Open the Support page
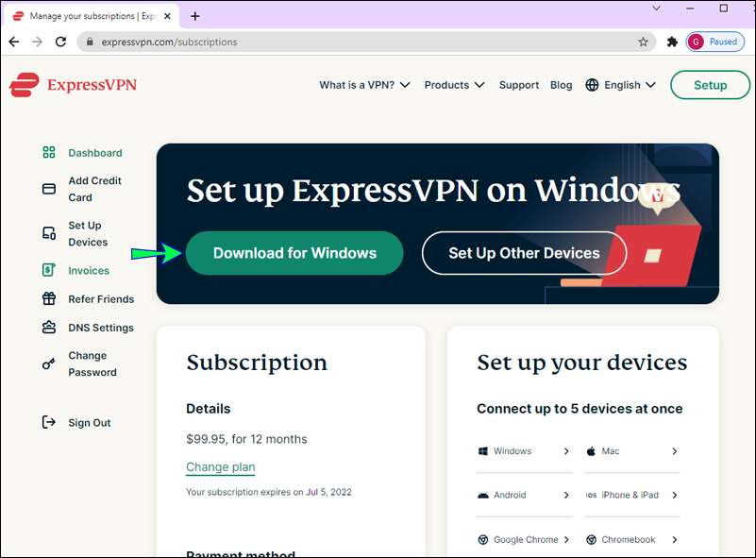Screen dimensions: 756x558 pos(519,85)
